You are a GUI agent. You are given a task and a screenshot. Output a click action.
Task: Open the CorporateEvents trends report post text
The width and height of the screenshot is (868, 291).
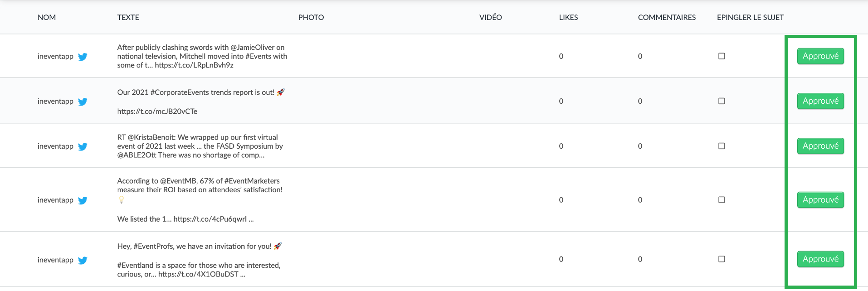[201, 102]
